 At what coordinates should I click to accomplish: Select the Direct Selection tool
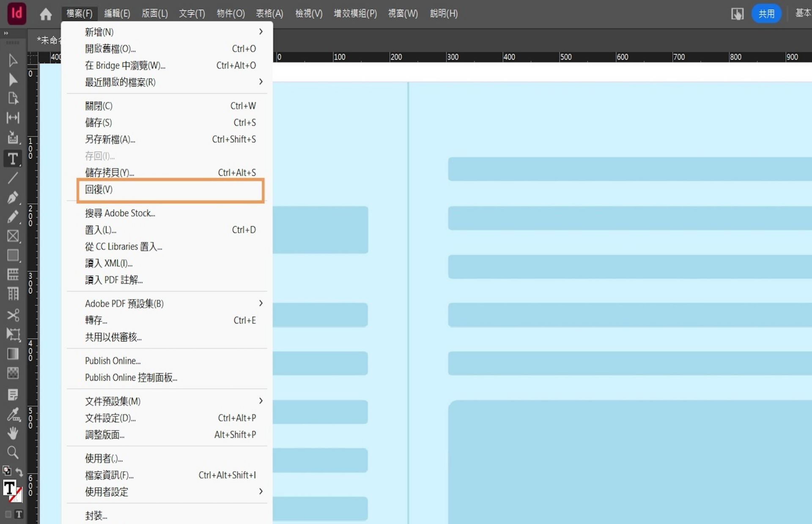(13, 80)
